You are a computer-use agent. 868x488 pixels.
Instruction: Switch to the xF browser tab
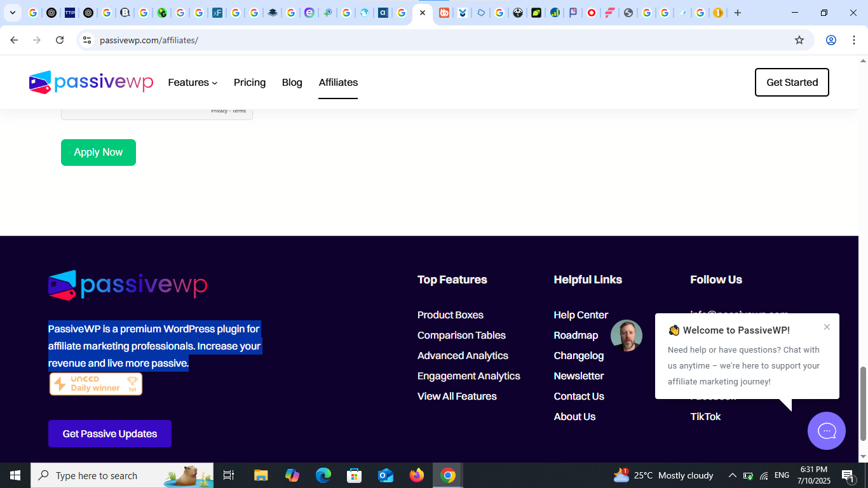point(217,13)
